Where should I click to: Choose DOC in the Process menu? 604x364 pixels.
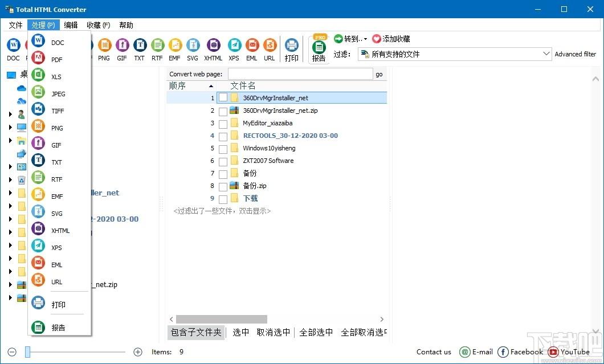(x=59, y=42)
